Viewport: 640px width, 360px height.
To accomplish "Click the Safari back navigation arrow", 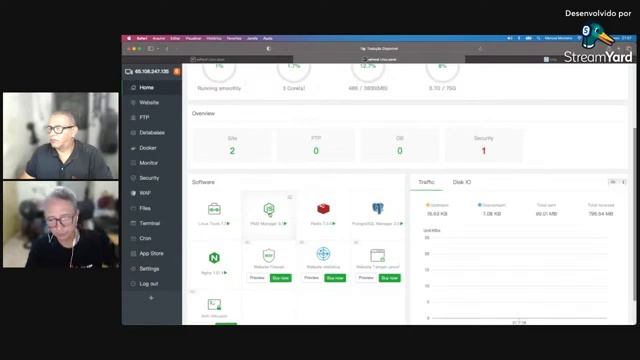I will tap(167, 49).
